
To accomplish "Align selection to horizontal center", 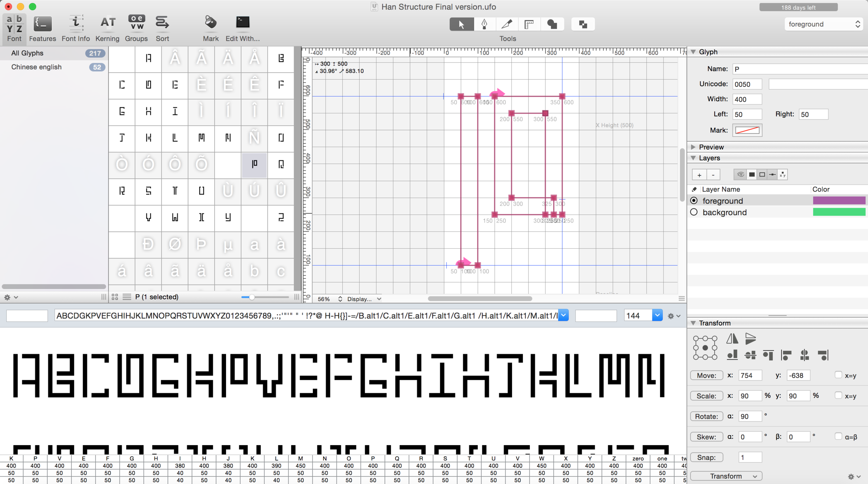I will tap(804, 355).
